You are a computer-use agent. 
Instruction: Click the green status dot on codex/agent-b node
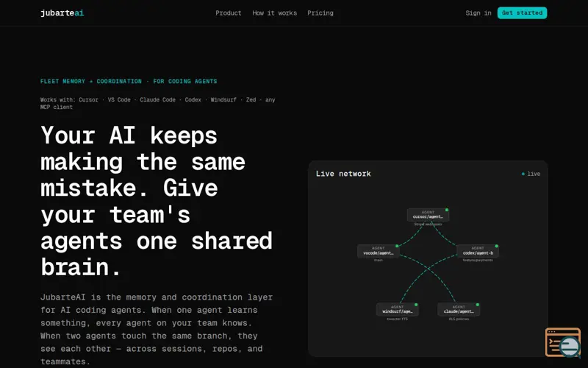click(497, 246)
